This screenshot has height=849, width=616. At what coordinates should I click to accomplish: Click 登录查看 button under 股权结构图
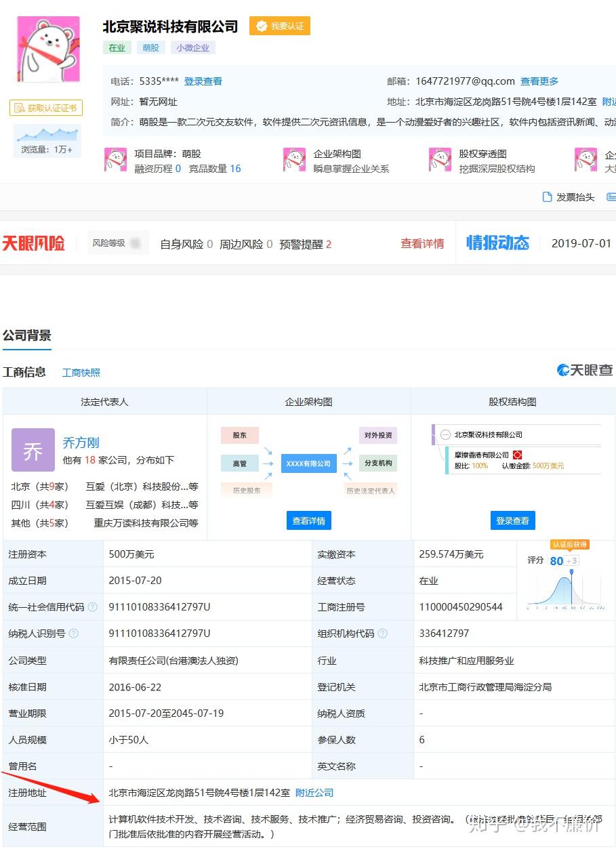(x=513, y=521)
